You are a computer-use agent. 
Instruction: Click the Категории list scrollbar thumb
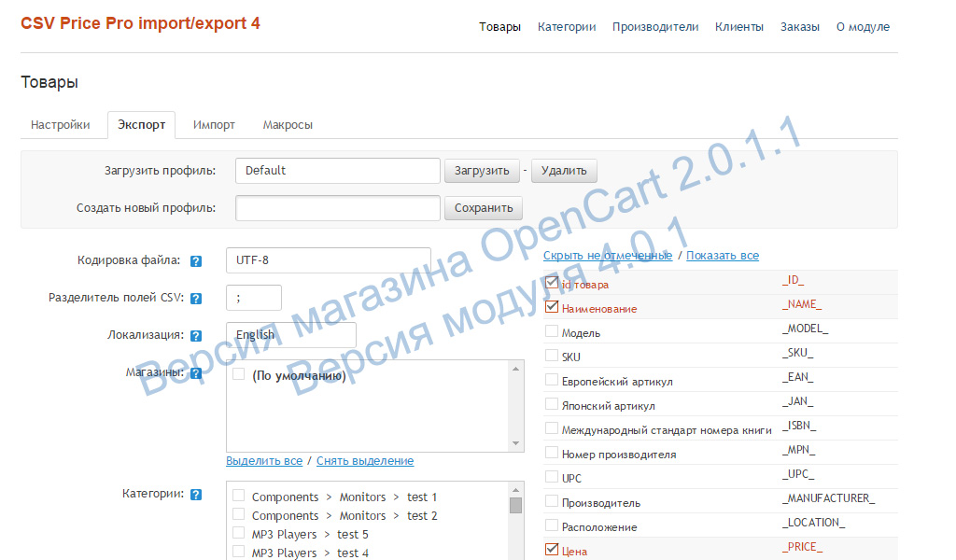coord(515,506)
